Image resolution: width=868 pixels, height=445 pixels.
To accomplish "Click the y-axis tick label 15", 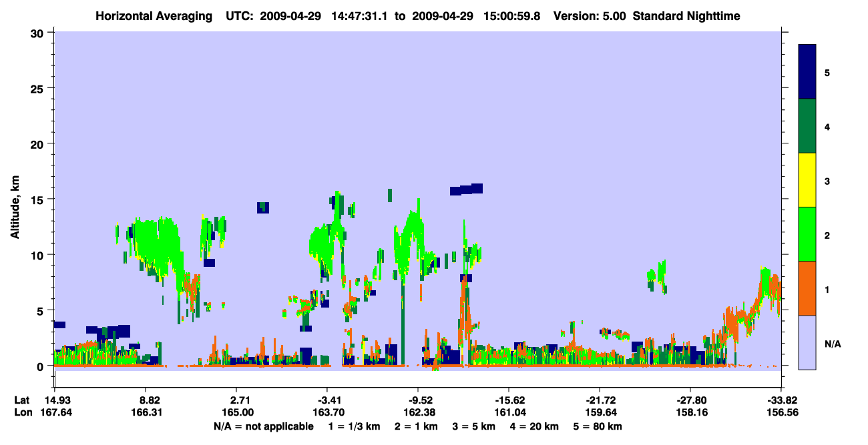I will coord(38,199).
